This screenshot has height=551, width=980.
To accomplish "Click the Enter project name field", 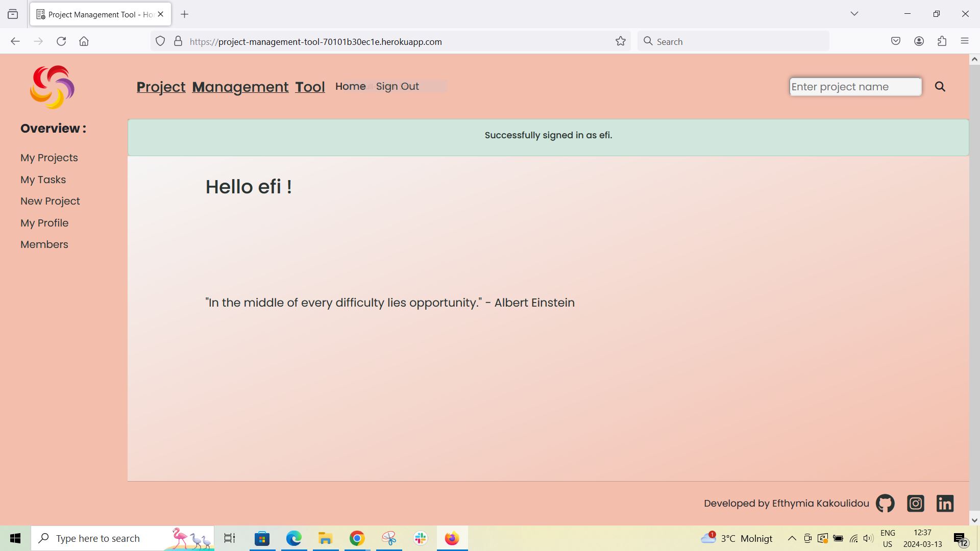I will point(855,86).
